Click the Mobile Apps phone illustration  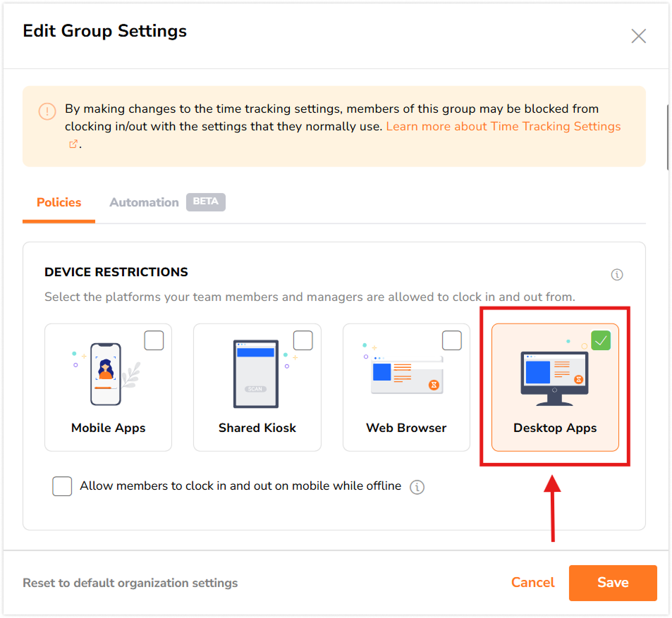tap(106, 374)
